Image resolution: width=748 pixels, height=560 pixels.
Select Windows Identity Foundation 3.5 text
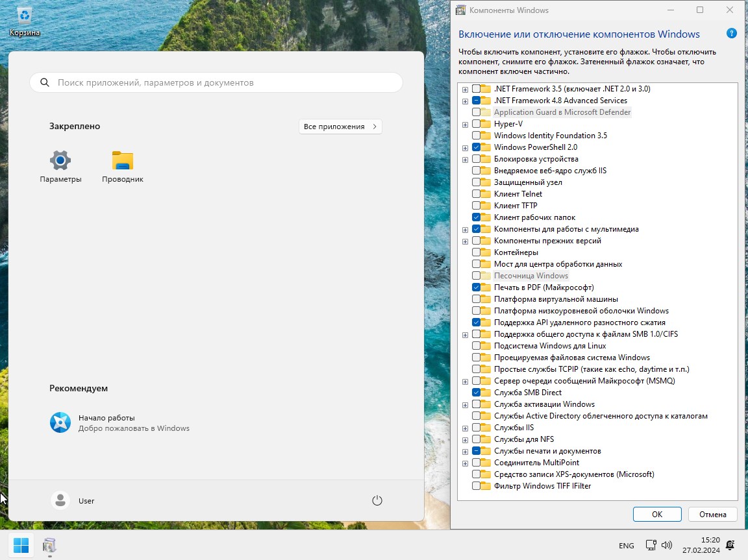pyautogui.click(x=551, y=136)
